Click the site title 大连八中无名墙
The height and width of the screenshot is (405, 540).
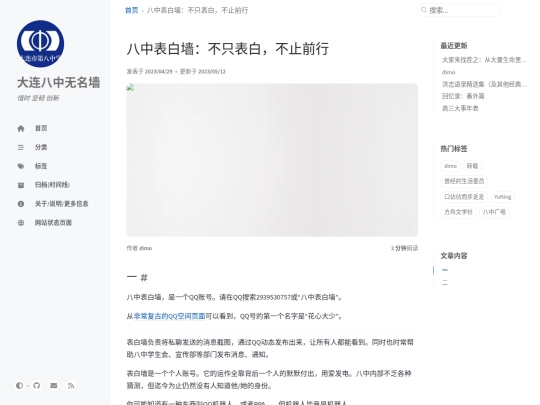tap(59, 83)
